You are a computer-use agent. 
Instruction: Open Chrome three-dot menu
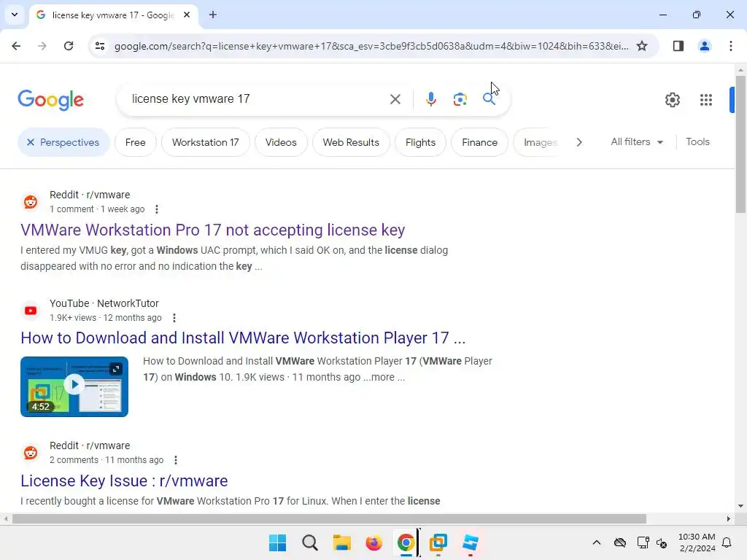[730, 46]
